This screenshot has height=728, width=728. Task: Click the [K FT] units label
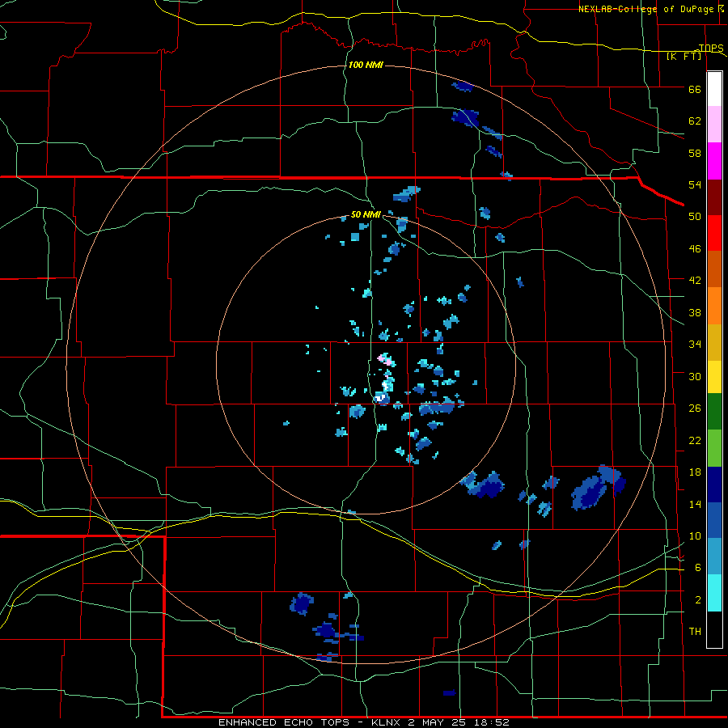pyautogui.click(x=684, y=57)
